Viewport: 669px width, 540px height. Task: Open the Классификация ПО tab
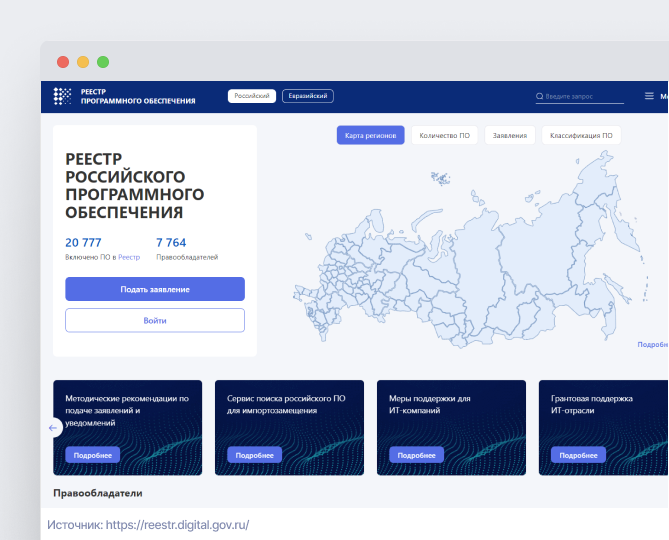pos(581,135)
